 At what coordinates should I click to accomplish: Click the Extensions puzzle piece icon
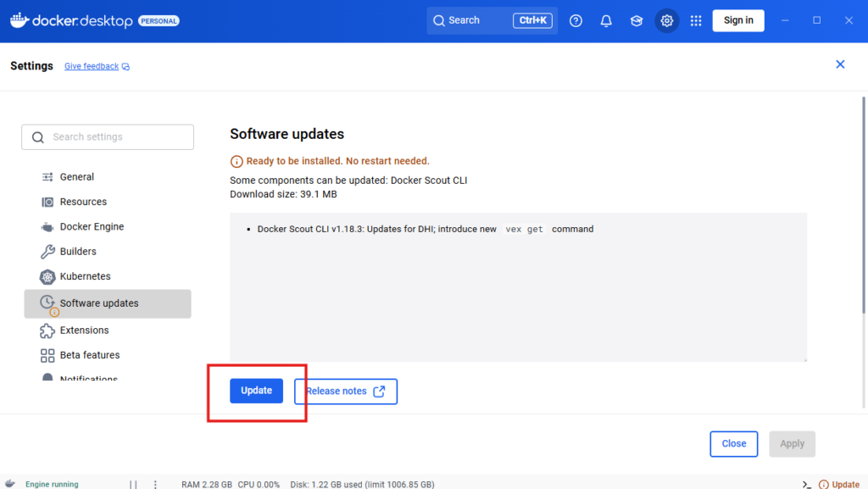(x=47, y=331)
